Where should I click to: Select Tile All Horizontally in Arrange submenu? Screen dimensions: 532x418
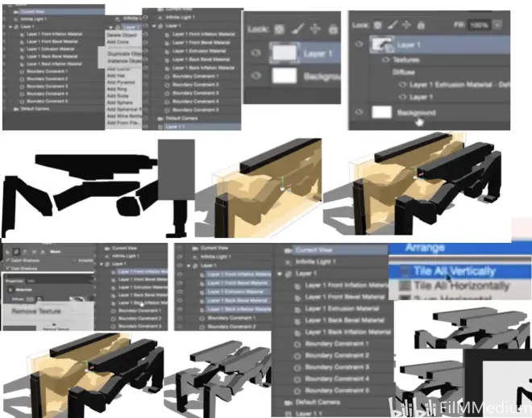tap(461, 286)
